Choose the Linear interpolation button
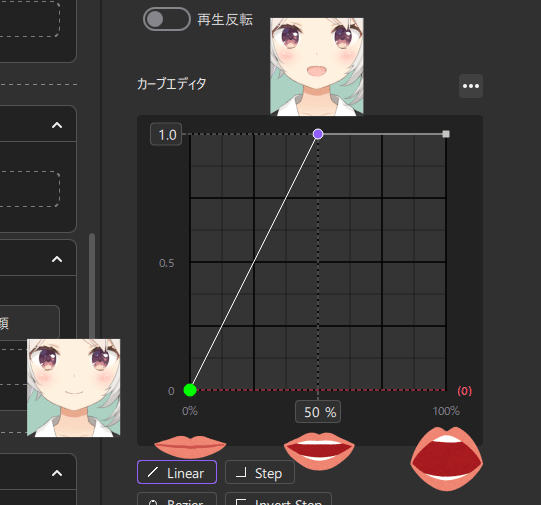Screen dimensions: 541x505 point(177,472)
